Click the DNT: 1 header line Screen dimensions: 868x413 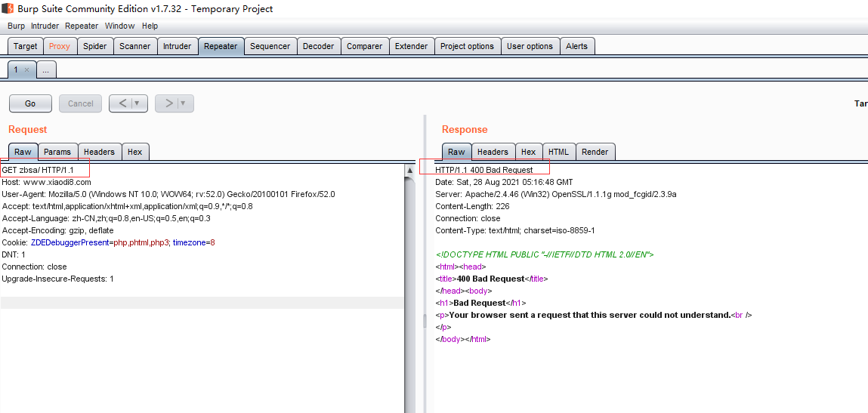(x=14, y=254)
